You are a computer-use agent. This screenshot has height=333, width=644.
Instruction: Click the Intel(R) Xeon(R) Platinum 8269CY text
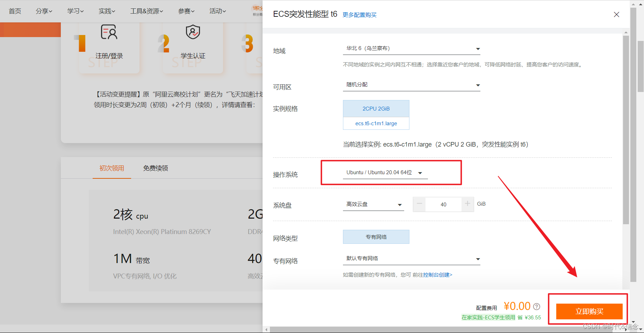point(162,232)
